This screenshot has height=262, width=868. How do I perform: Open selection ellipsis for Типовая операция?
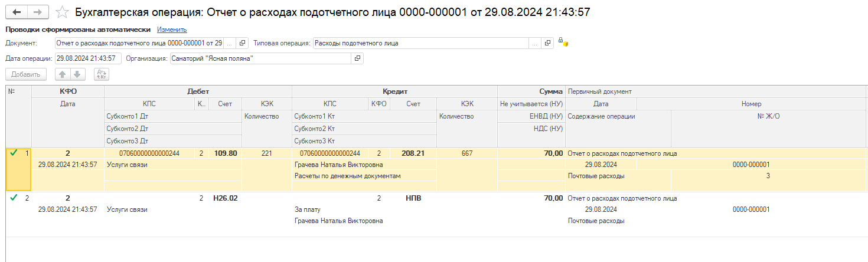coord(534,43)
